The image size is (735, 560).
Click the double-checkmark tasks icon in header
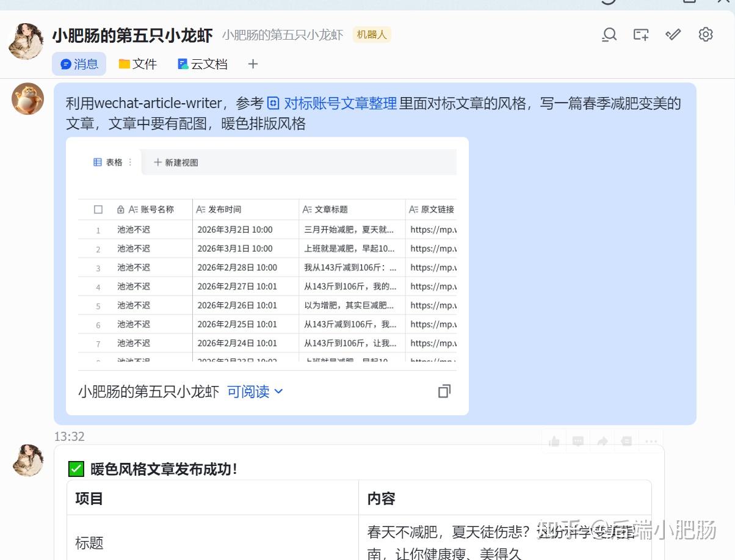click(673, 35)
